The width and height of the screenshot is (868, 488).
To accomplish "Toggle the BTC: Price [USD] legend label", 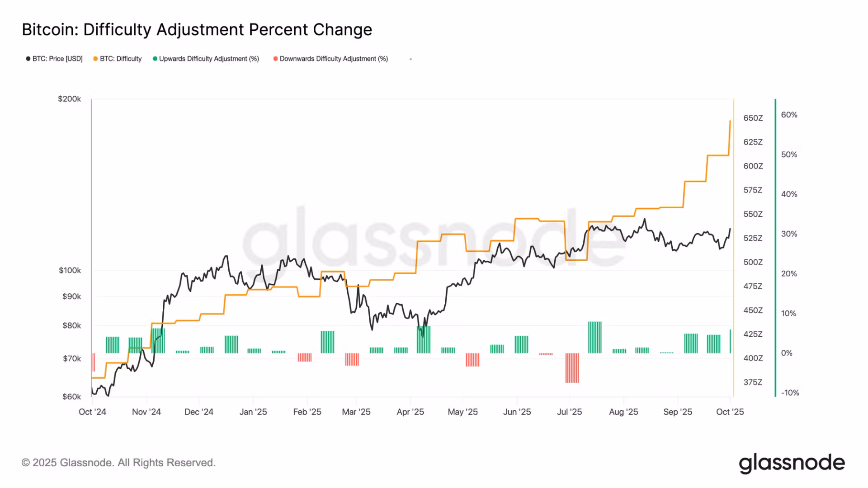I will click(57, 59).
